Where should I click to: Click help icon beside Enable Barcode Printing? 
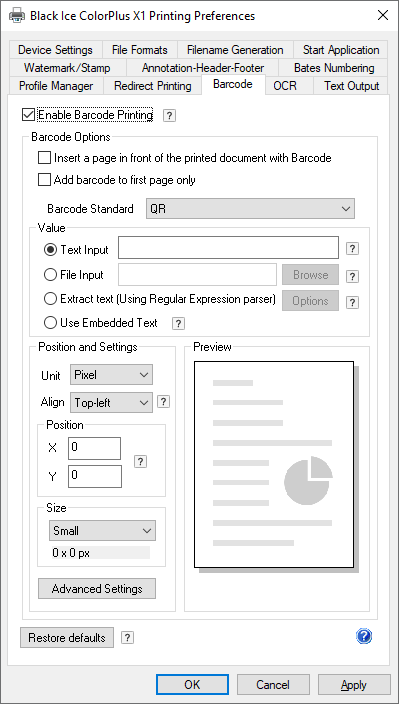tap(169, 116)
